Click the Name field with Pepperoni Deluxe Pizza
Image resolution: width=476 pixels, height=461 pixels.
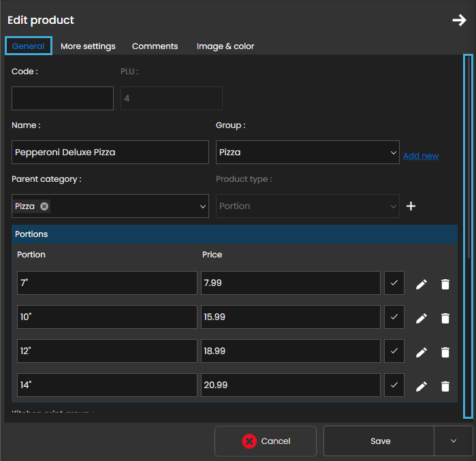pos(110,153)
